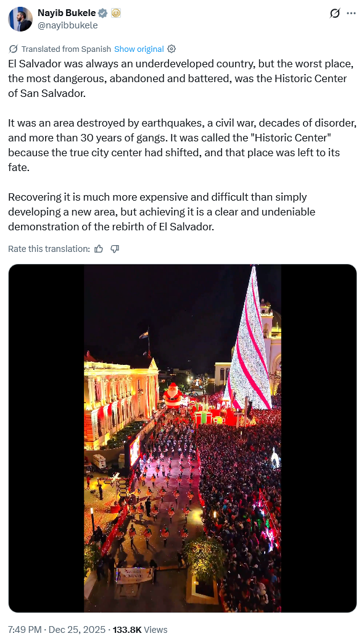Play the embedded Christmas parade video
This screenshot has height=644, width=364.
coord(183,438)
